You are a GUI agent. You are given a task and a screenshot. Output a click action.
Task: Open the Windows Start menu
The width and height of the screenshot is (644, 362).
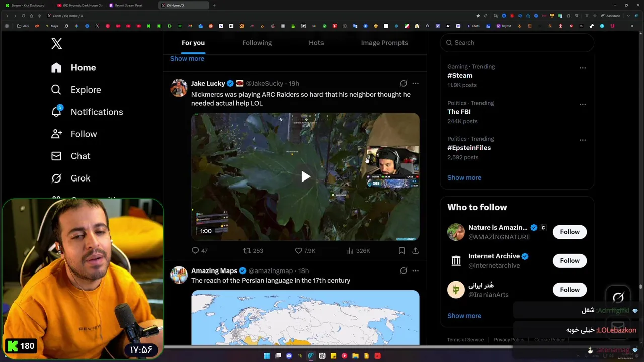click(x=267, y=356)
